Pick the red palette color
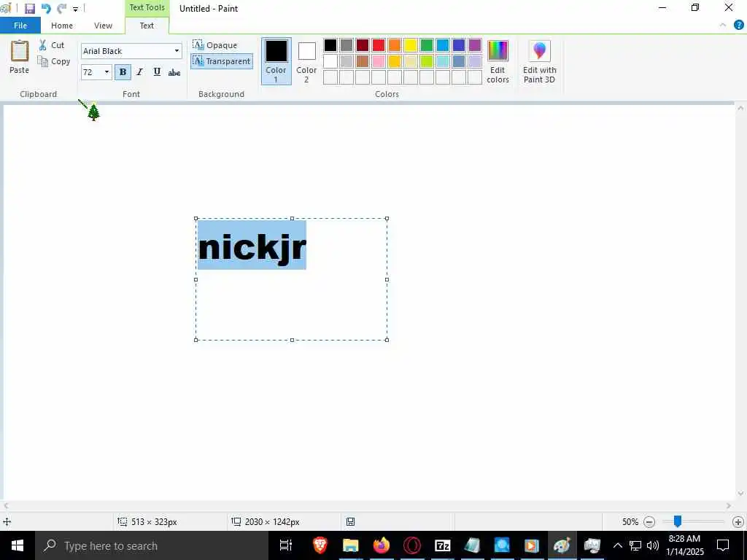747x560 pixels. pos(379,45)
